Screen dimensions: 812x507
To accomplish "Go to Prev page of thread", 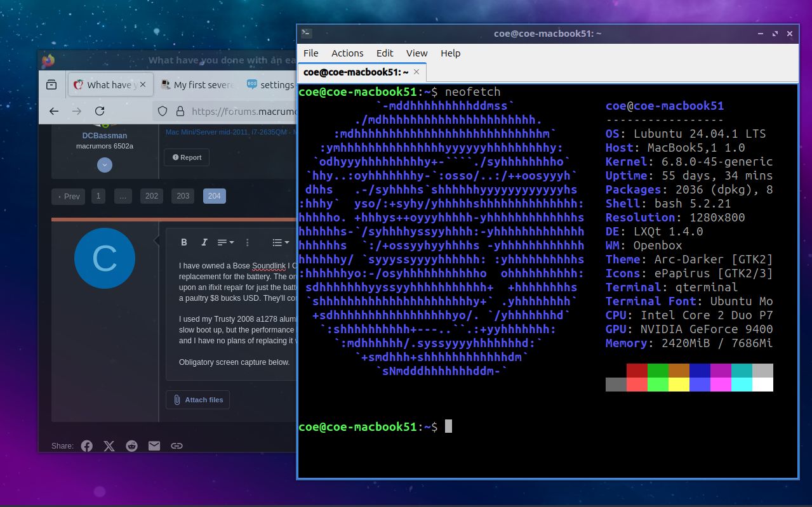I will (x=68, y=196).
